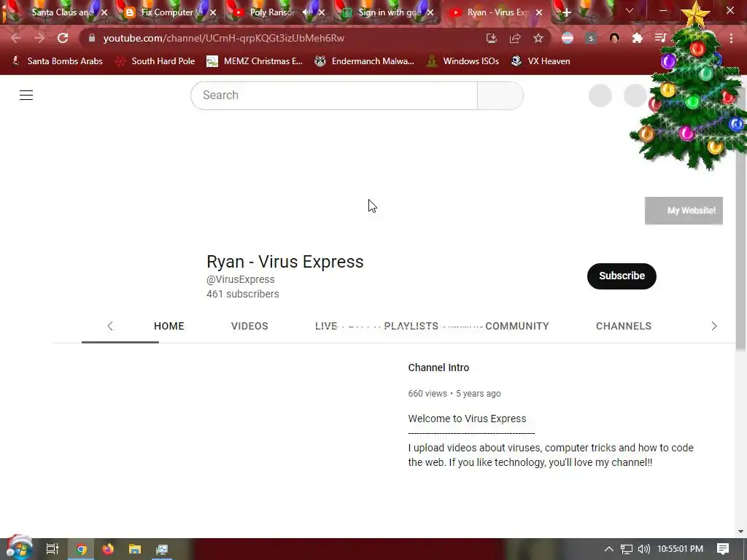747x560 pixels.
Task: Open the gray S extension icon
Action: coord(591,38)
